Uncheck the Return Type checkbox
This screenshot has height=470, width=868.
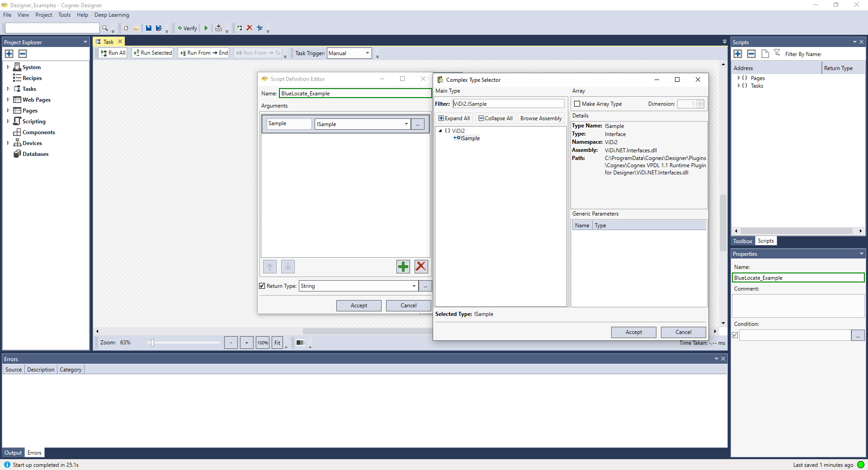pyautogui.click(x=262, y=286)
